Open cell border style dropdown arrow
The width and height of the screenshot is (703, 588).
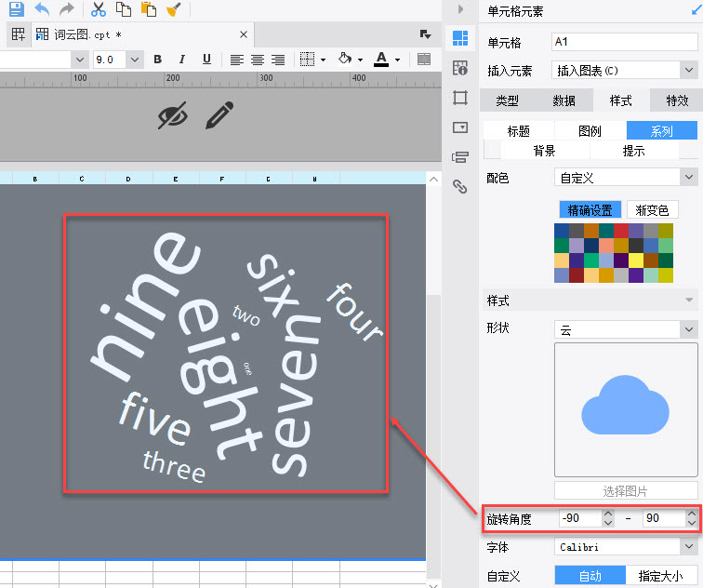click(323, 60)
